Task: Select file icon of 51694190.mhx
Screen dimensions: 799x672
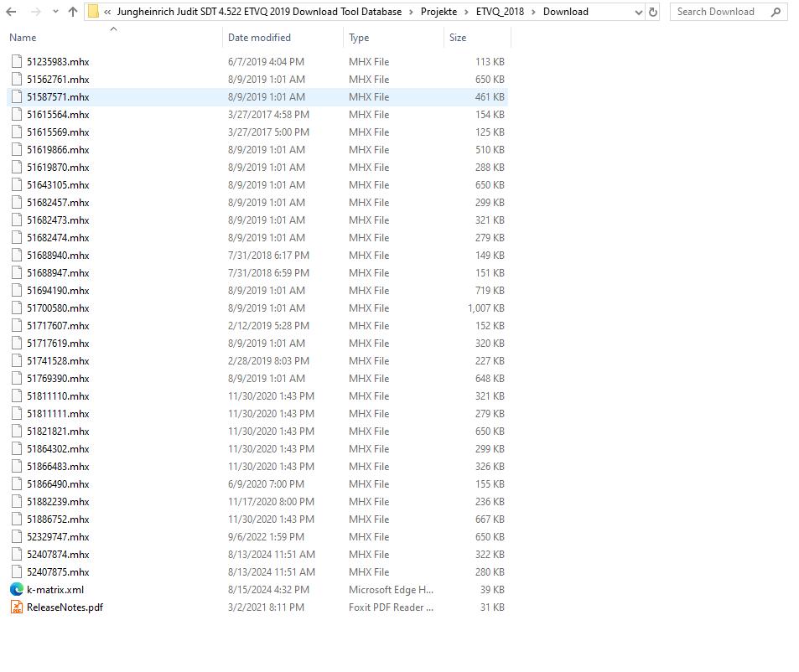Action: (x=17, y=291)
